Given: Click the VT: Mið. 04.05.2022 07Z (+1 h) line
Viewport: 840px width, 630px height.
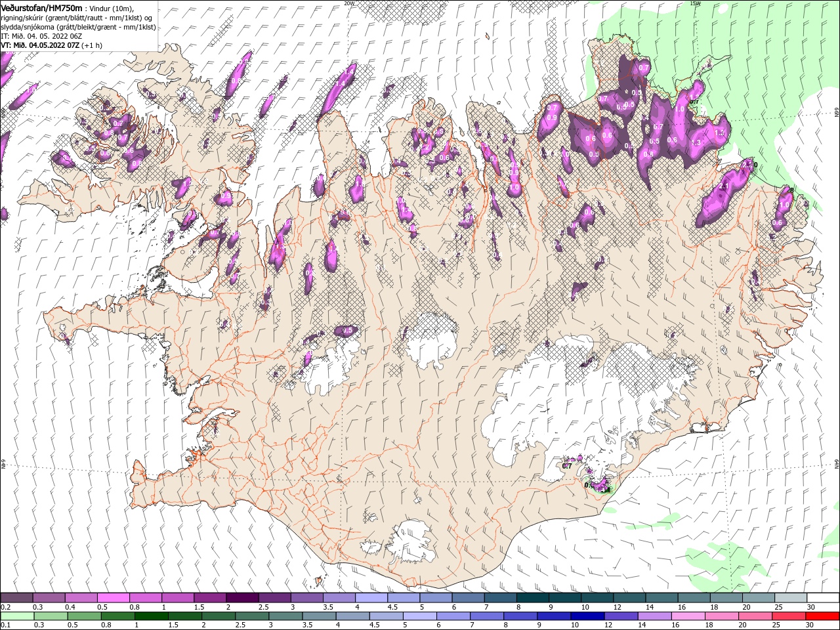Looking at the screenshot, I should 51,45.
